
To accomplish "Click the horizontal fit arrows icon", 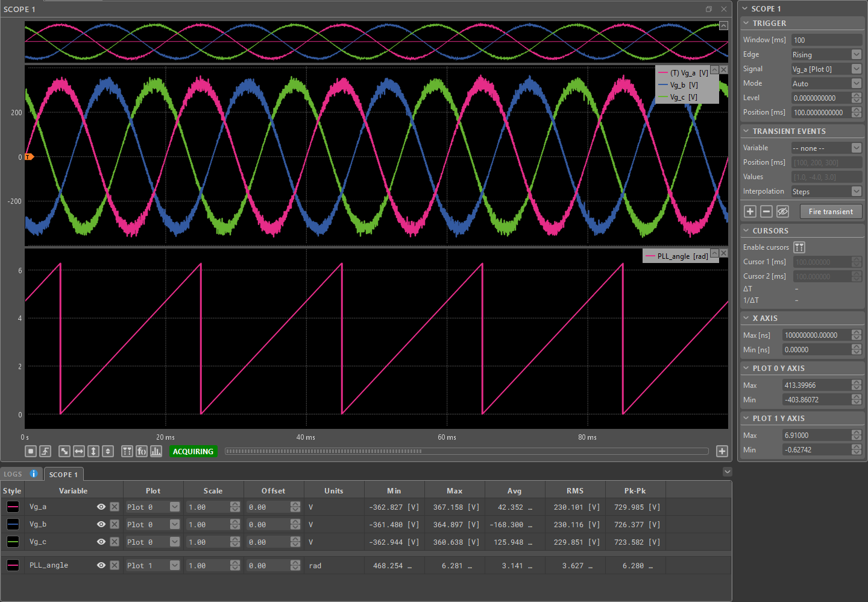I will 79,451.
